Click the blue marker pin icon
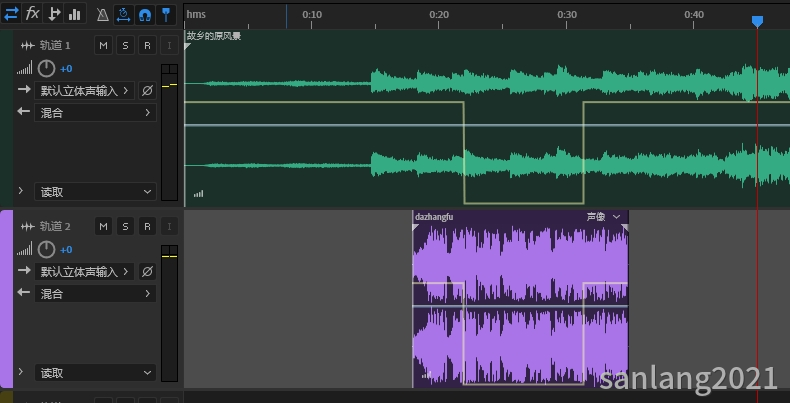This screenshot has height=403, width=790. coord(166,14)
